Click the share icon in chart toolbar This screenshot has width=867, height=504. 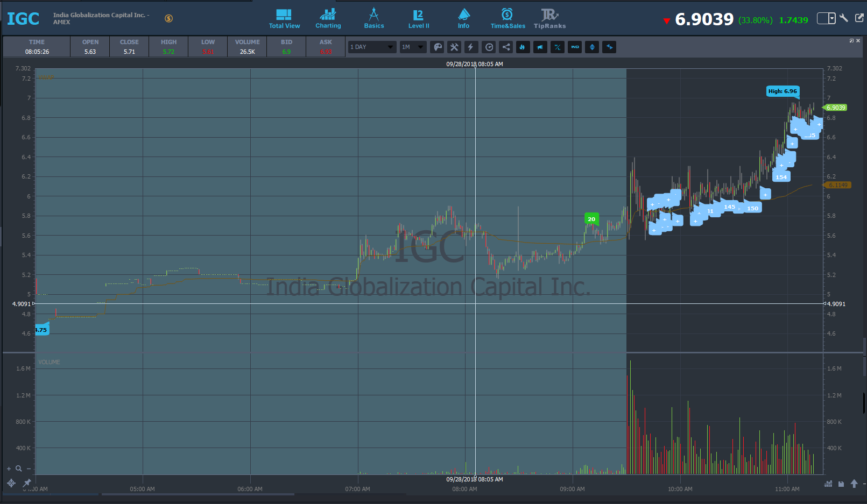tap(506, 47)
